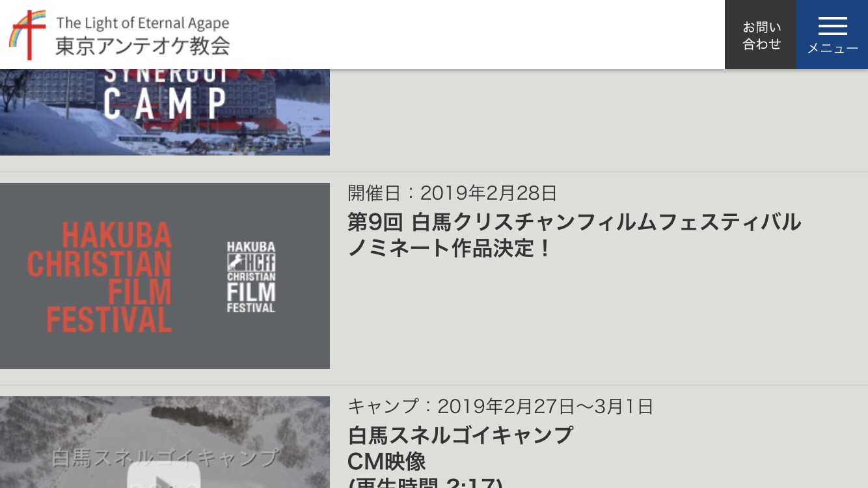868x488 pixels.
Task: Open 第9回 白馬クリスチャンフィルムフェスティバル article
Action: 574,222
